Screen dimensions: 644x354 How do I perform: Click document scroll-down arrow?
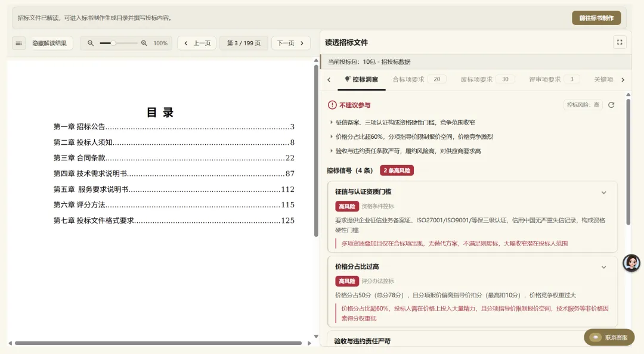pos(316,336)
